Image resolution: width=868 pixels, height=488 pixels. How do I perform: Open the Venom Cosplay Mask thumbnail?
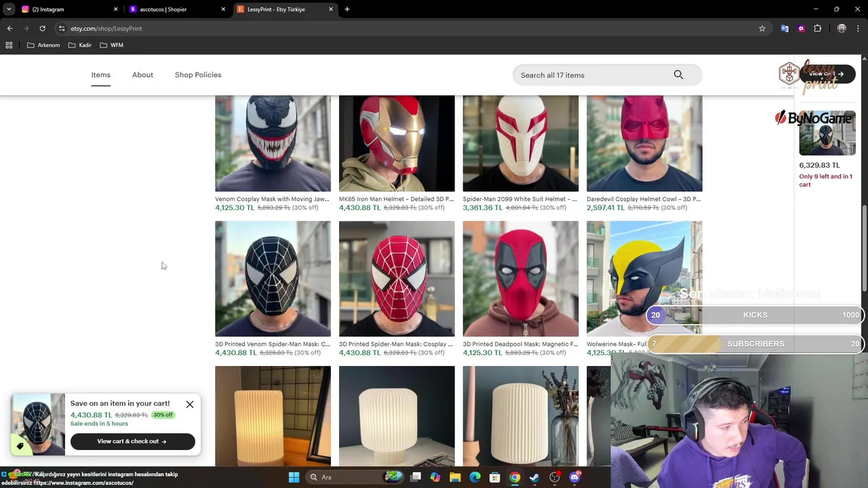(273, 143)
